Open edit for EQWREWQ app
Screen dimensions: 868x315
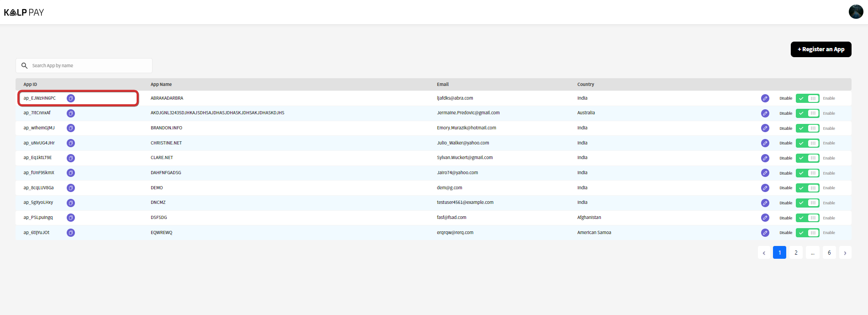coord(765,233)
